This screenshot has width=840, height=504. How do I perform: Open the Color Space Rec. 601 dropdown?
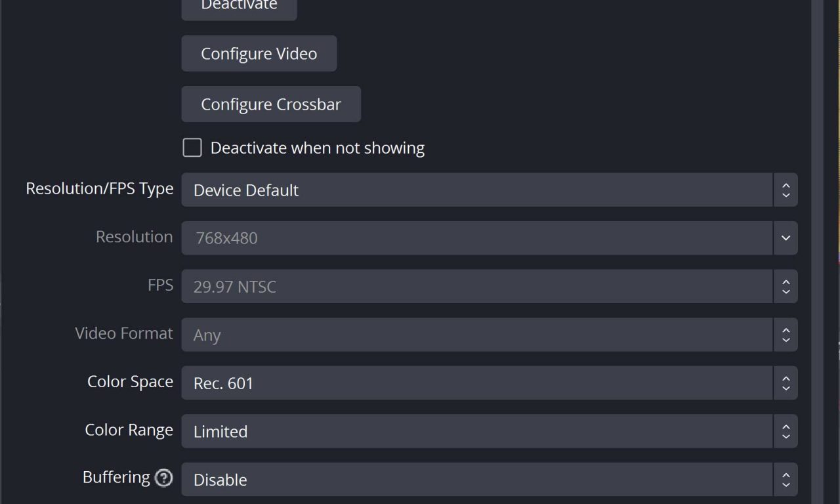(x=476, y=383)
